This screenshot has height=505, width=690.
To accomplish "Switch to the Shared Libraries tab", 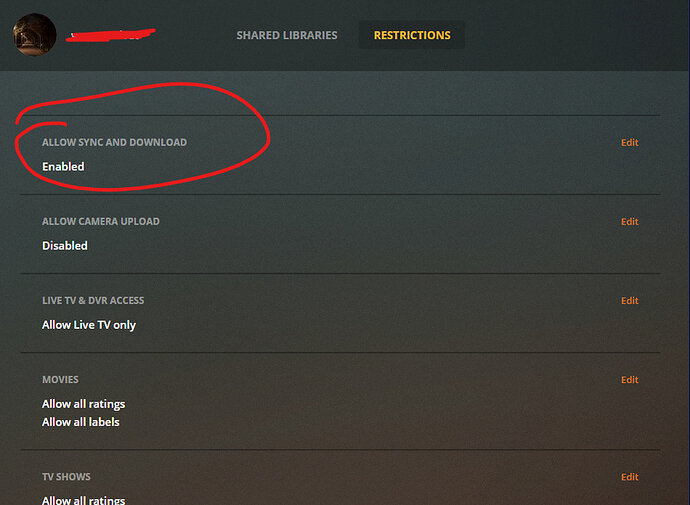I will click(x=287, y=35).
